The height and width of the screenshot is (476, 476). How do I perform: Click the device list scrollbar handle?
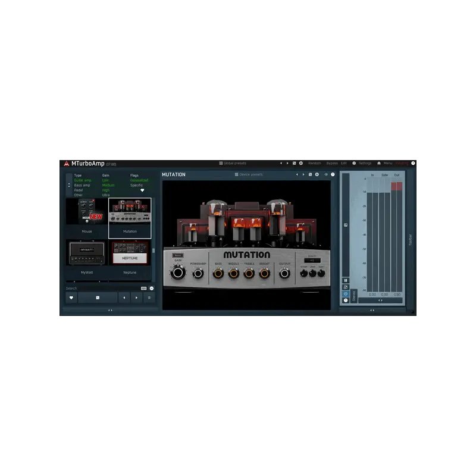pos(154,250)
